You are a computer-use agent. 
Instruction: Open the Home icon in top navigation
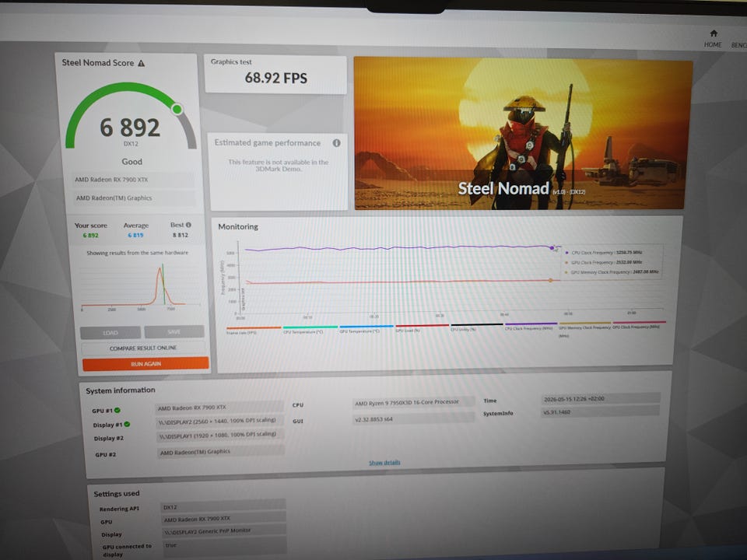pos(714,33)
